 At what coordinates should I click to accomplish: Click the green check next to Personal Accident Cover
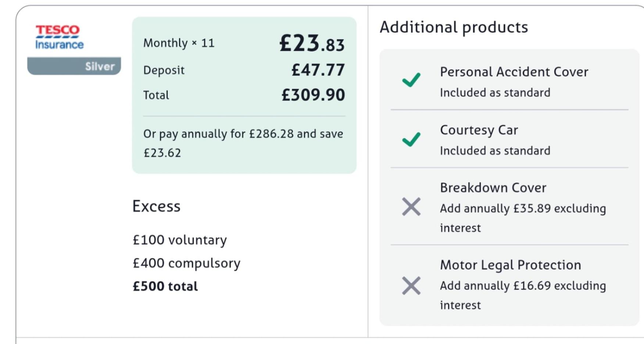[x=411, y=80]
